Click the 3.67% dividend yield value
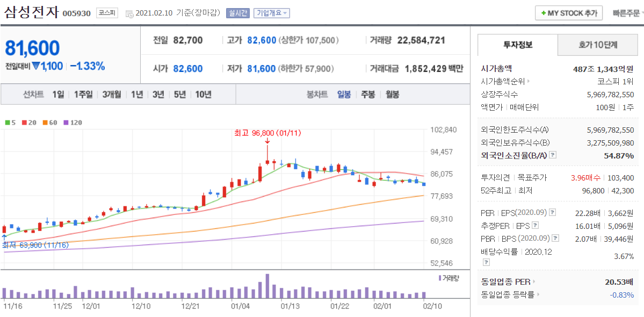This screenshot has width=644, height=317. 624,256
